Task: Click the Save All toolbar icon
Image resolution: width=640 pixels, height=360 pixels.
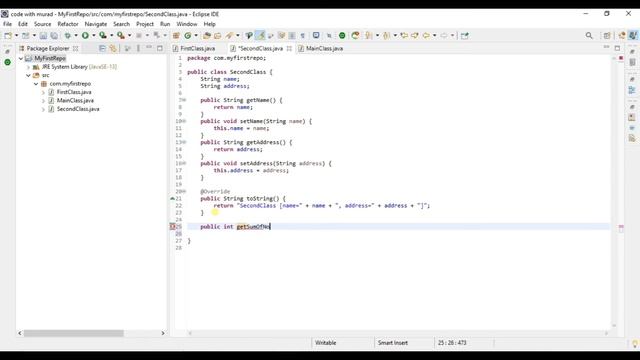Action: (x=54, y=36)
